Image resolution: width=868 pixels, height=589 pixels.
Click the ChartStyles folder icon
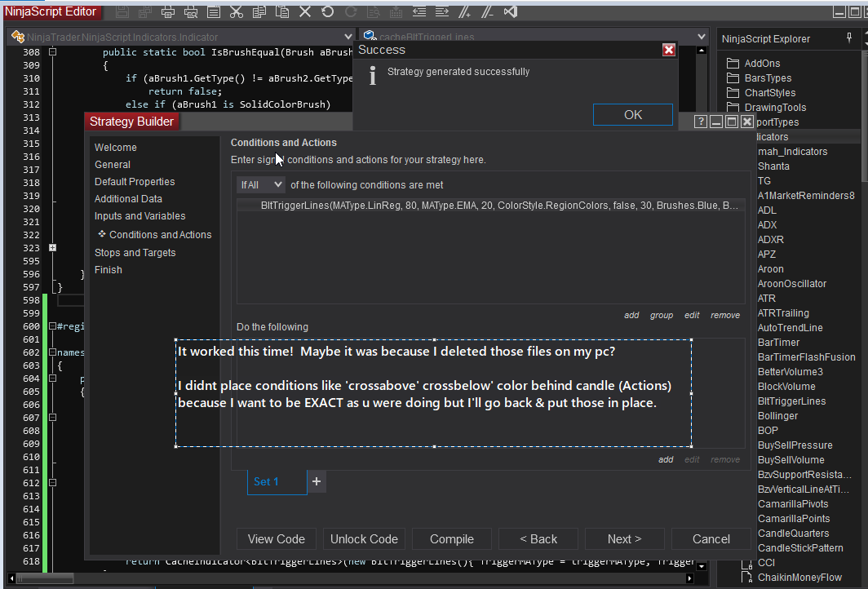733,92
